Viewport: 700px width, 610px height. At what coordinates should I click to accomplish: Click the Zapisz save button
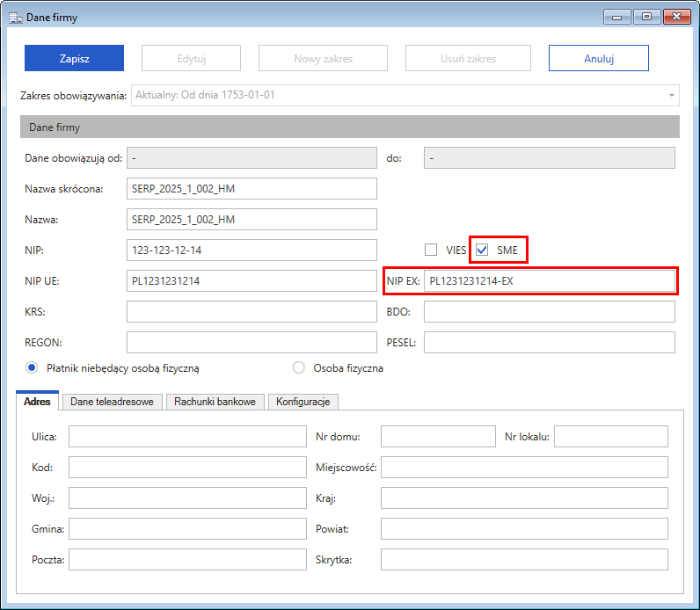click(74, 58)
